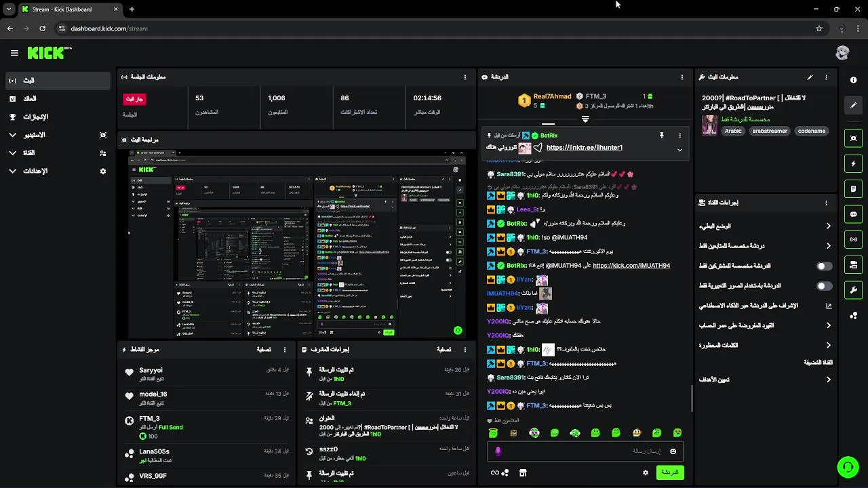Unpin the pinned BotRix message via pin icon
868x488 pixels.
coord(661,136)
